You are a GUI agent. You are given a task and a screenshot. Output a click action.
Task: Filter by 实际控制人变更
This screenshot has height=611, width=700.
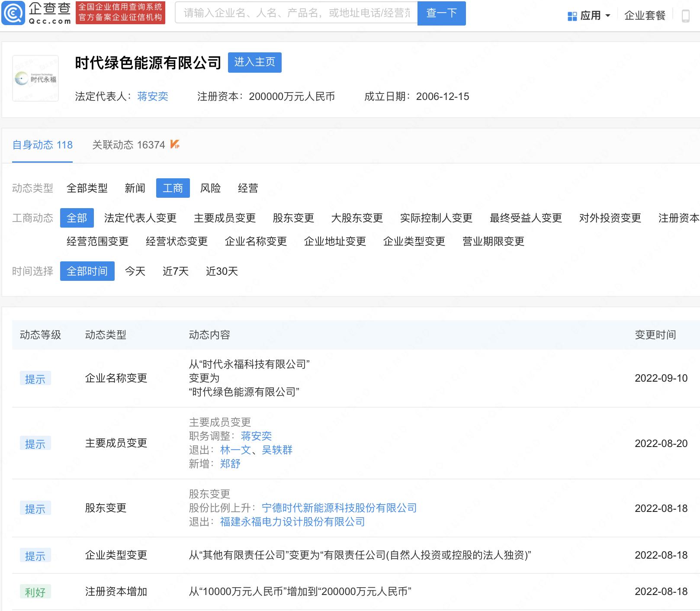point(436,218)
